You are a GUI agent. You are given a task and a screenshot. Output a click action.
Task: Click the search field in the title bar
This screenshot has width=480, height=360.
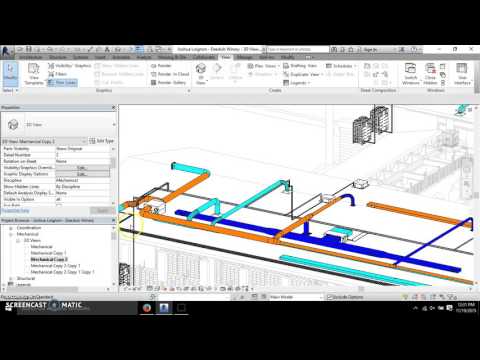[298, 49]
